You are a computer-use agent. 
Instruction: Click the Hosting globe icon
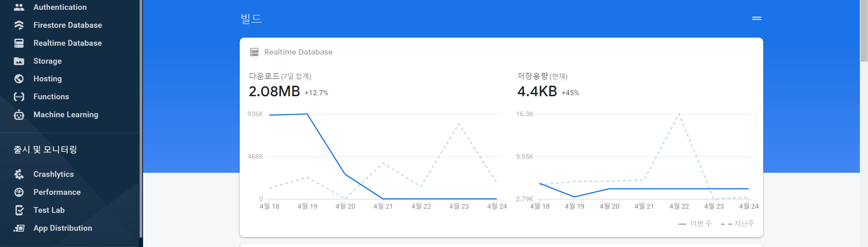(x=19, y=79)
